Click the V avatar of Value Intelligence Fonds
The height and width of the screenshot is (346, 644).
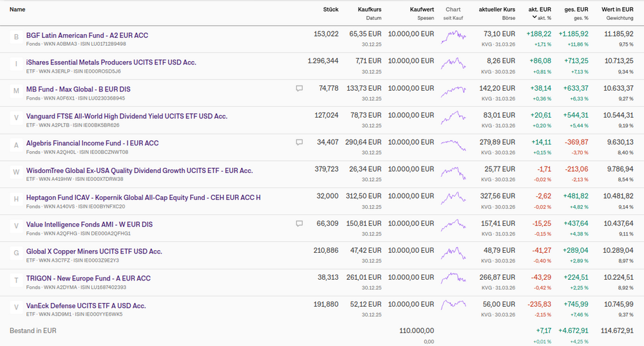coord(17,226)
